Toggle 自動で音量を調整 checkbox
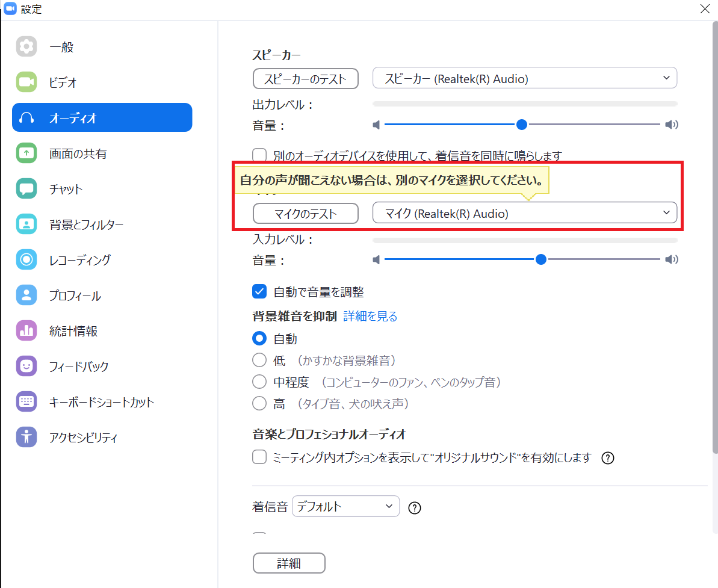 [x=259, y=292]
